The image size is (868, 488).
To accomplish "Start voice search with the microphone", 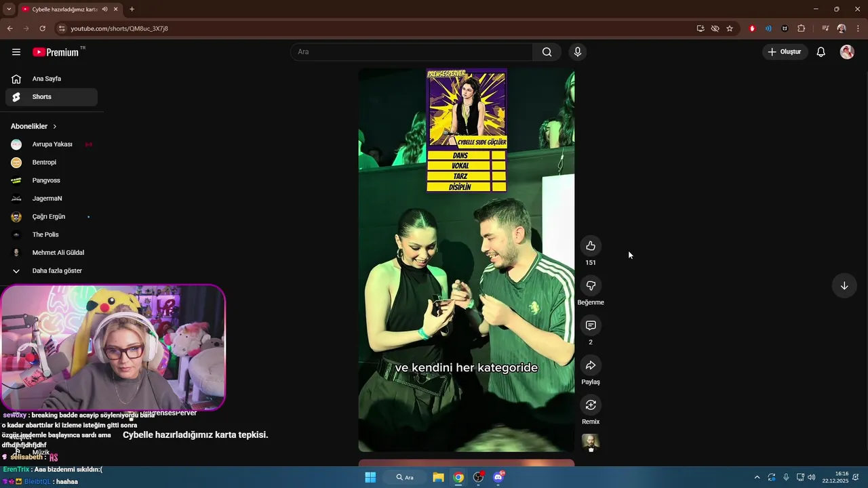I will pos(578,52).
